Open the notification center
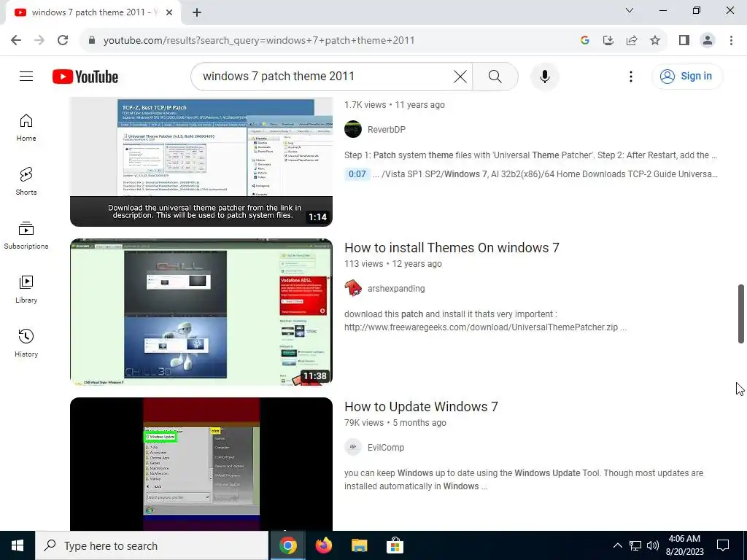Screen dimensions: 747x560 [x=723, y=545]
